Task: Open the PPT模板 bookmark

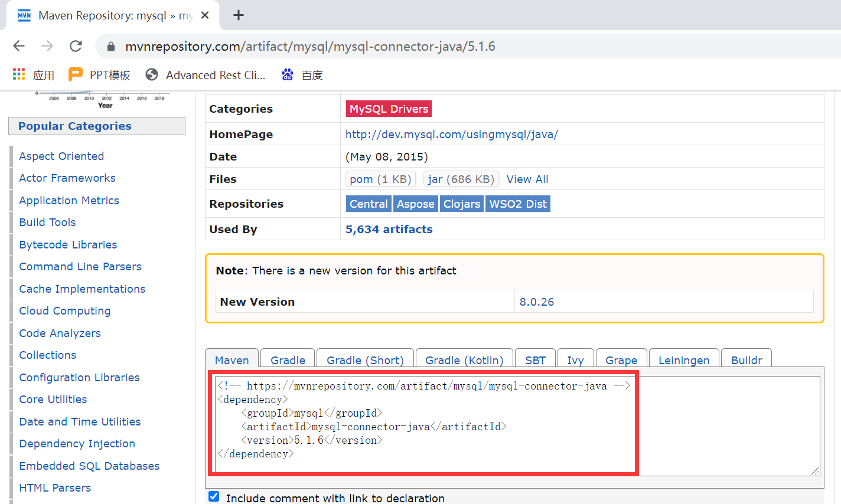Action: tap(99, 75)
